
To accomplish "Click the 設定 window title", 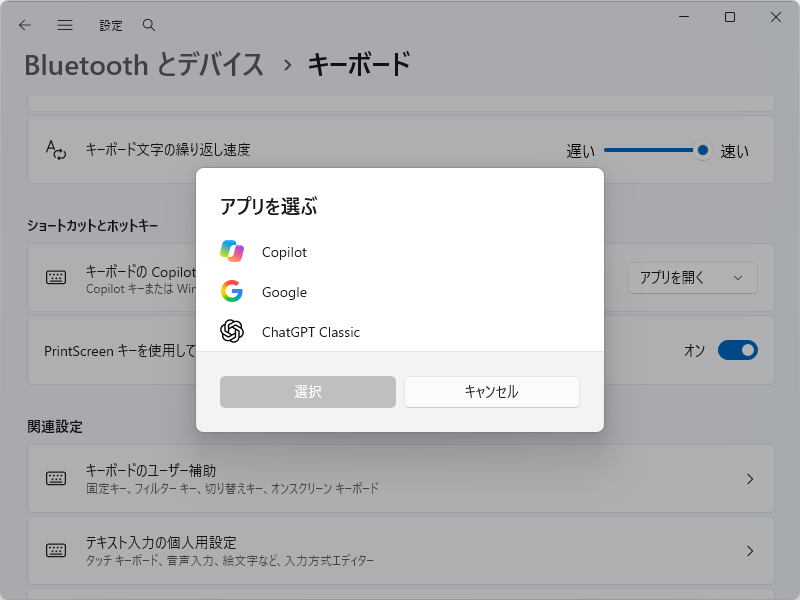I will 111,26.
